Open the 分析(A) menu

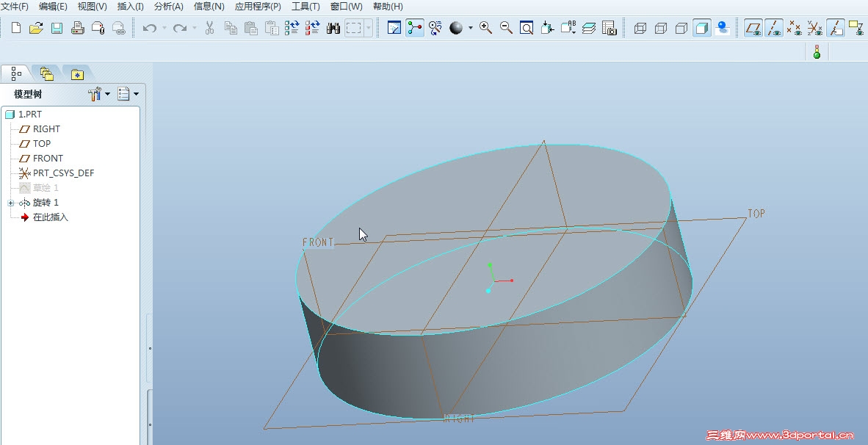(x=169, y=7)
